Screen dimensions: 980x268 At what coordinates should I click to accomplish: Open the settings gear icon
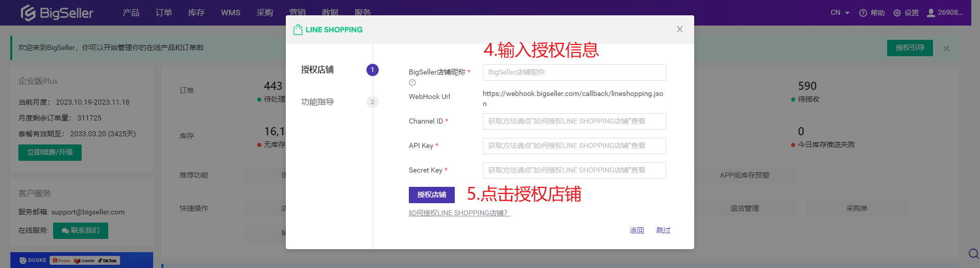point(897,13)
